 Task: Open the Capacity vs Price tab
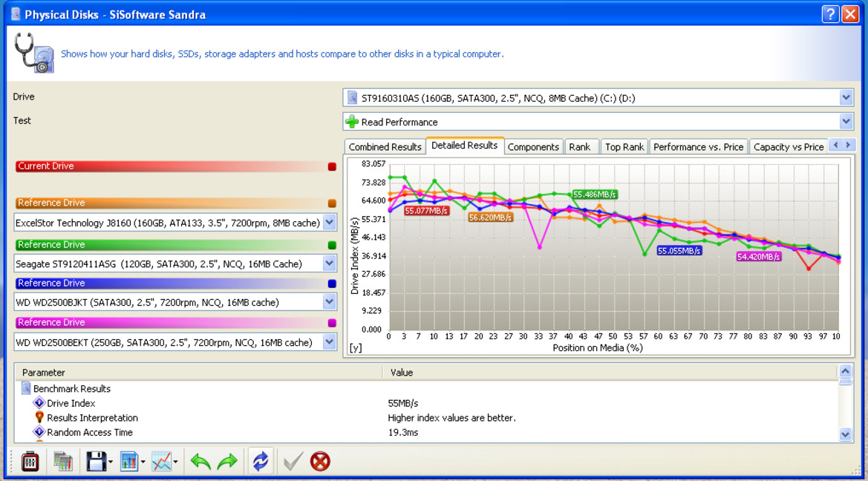coord(789,147)
